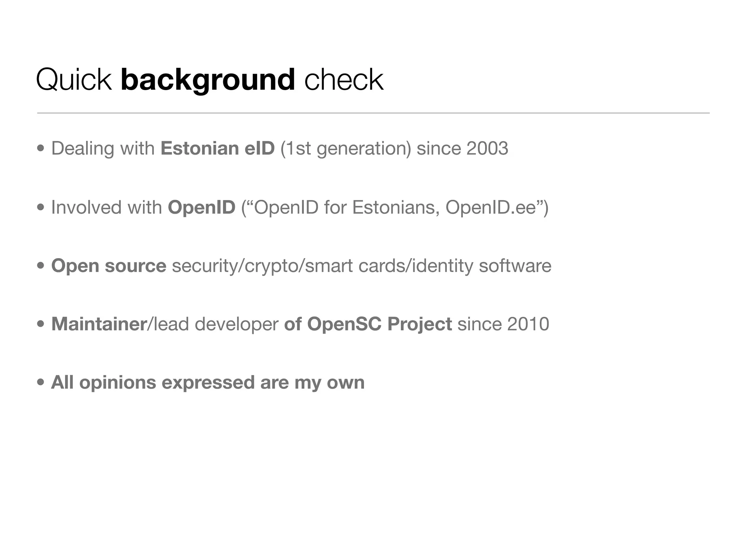Click the bold "Open source" text
The width and height of the screenshot is (747, 560).
[109, 265]
